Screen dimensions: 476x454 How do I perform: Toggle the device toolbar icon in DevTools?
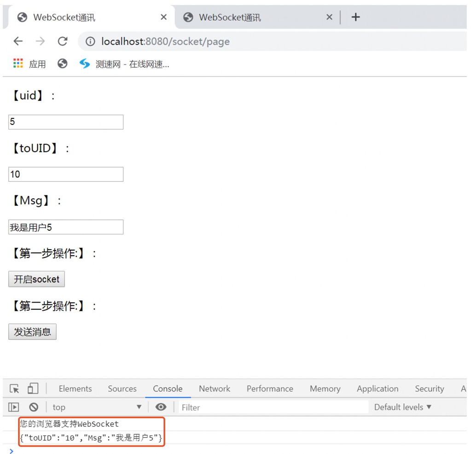pos(33,389)
